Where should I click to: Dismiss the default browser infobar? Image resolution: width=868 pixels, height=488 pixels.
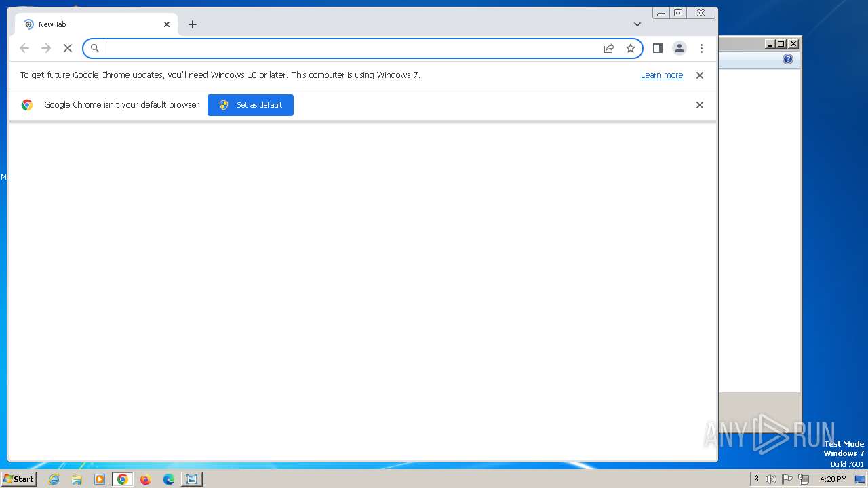click(700, 105)
